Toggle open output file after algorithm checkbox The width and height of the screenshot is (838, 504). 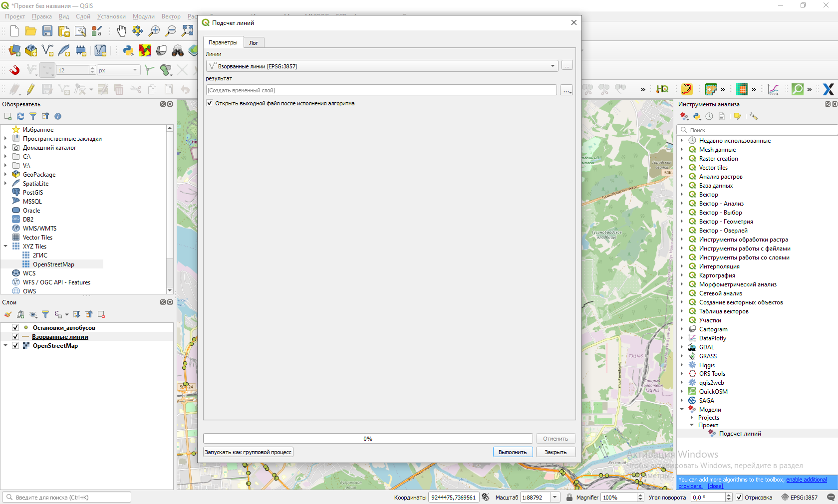tap(210, 103)
